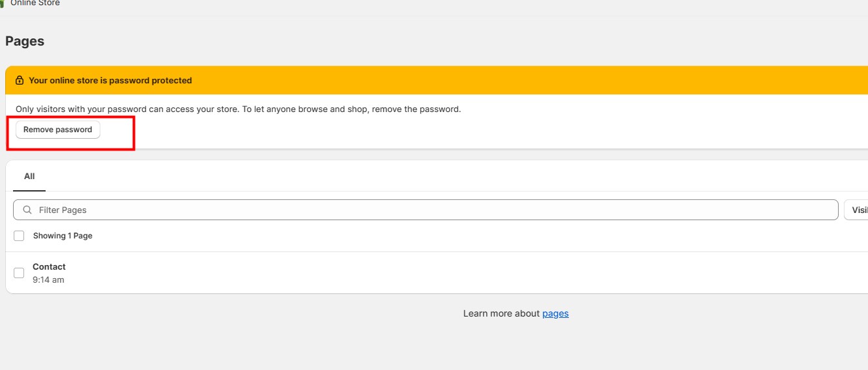Click the Showing 1 Page label
Viewport: 868px width, 370px height.
point(63,236)
